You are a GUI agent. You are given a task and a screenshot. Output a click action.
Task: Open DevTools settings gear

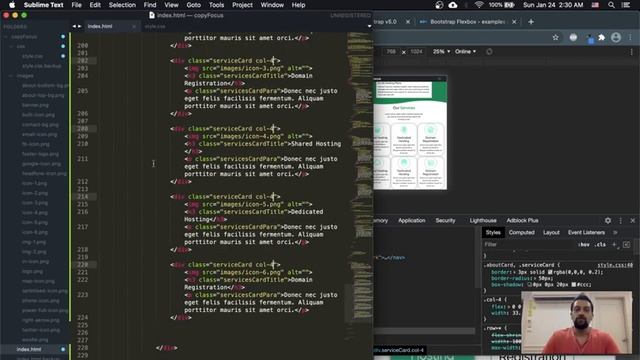click(608, 220)
